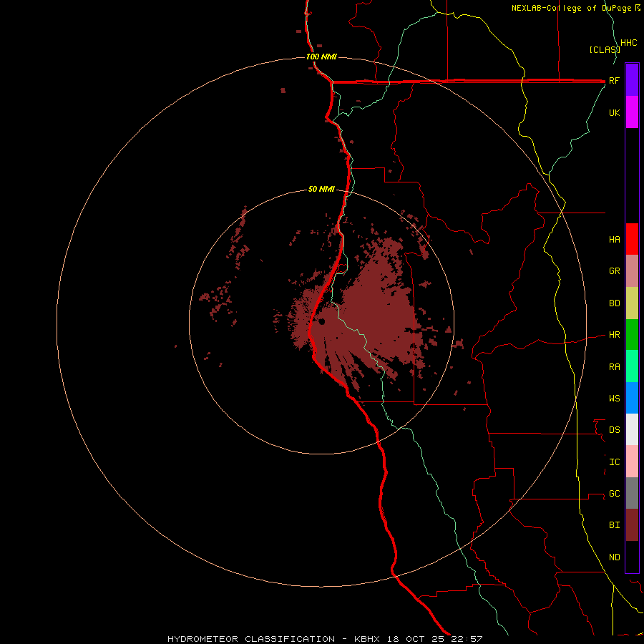Click the RF label in legend
This screenshot has width=644, height=644.
pyautogui.click(x=614, y=80)
